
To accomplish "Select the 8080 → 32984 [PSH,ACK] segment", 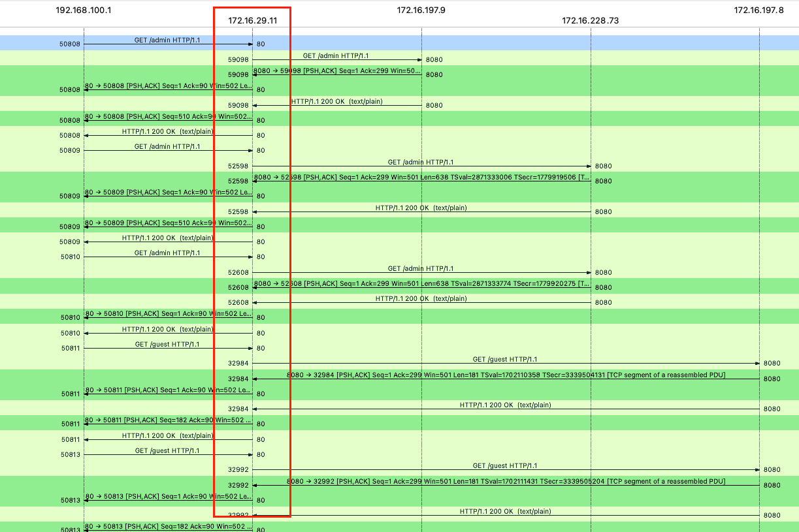I will (x=506, y=375).
